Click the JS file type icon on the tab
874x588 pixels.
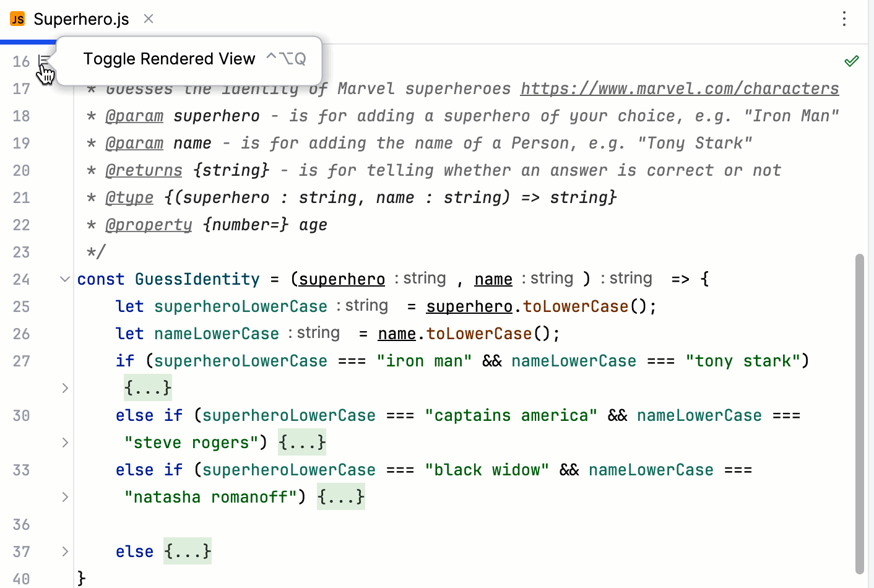click(16, 19)
